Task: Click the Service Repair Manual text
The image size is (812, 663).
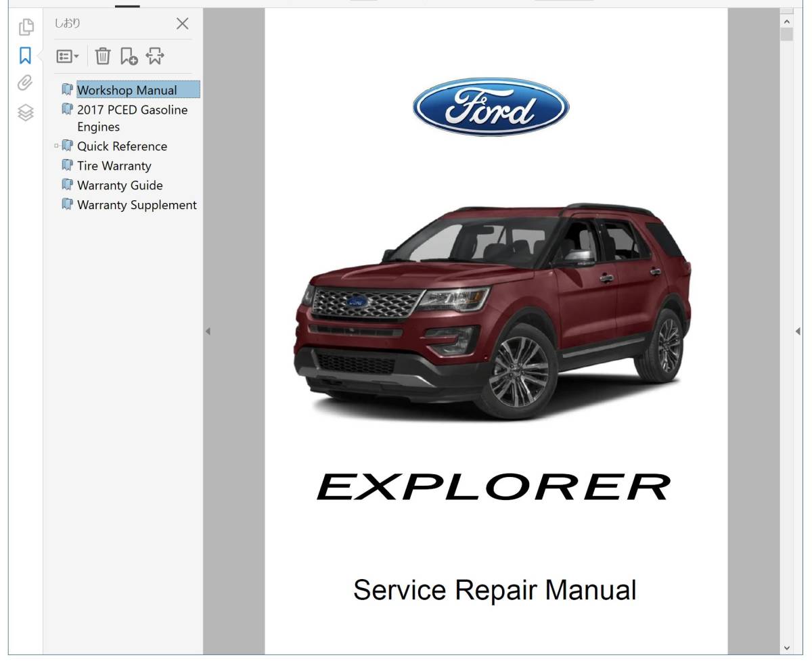Action: click(x=495, y=590)
